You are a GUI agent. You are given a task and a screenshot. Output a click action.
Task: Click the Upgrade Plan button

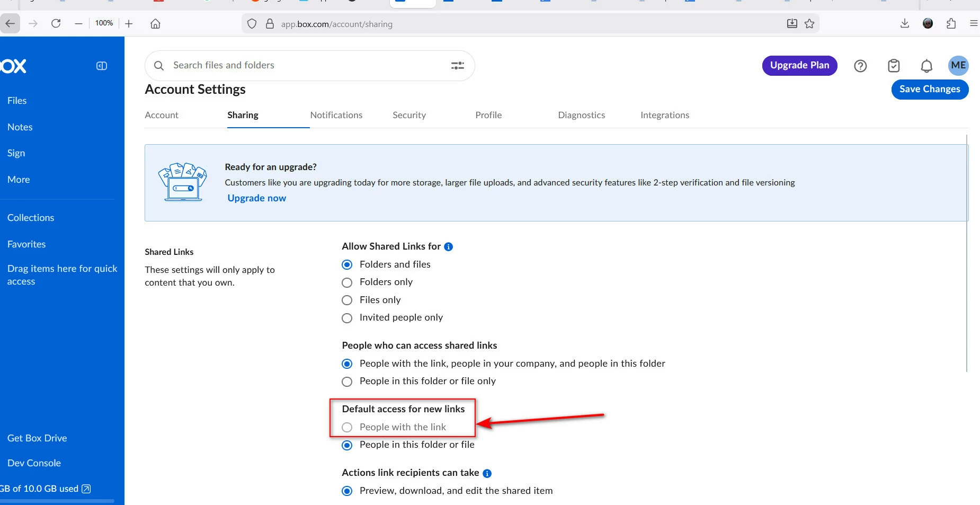point(799,65)
